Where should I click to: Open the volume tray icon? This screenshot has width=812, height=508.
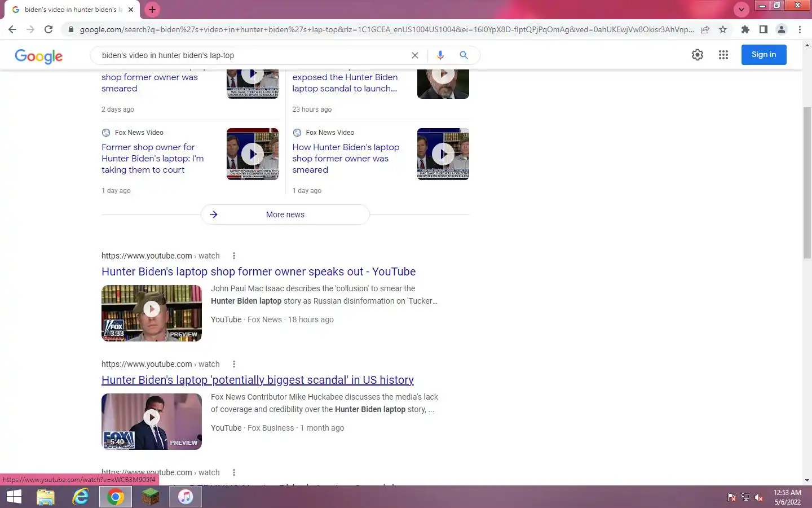tap(759, 497)
